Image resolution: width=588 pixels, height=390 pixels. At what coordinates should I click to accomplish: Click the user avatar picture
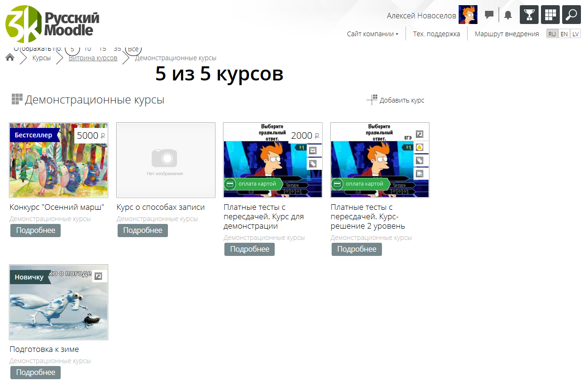pos(468,15)
